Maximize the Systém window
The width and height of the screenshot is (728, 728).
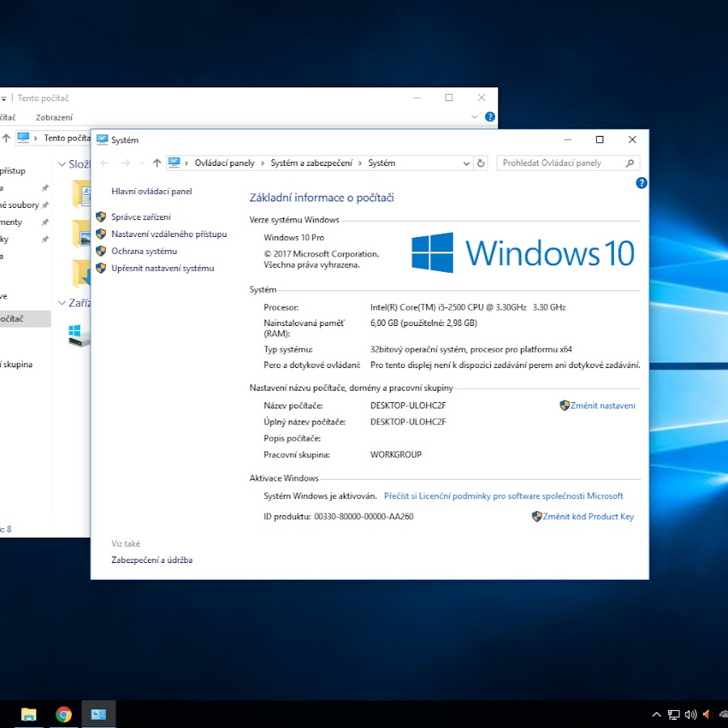click(x=599, y=139)
